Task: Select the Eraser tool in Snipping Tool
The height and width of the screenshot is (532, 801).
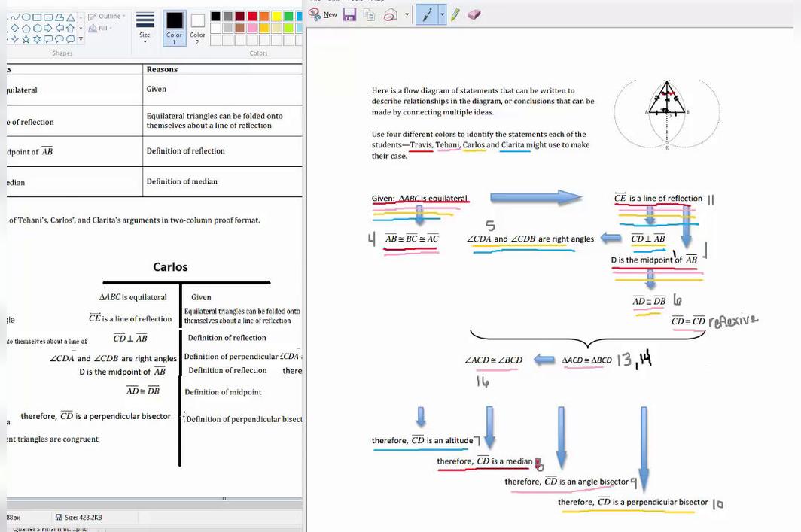Action: [x=474, y=14]
